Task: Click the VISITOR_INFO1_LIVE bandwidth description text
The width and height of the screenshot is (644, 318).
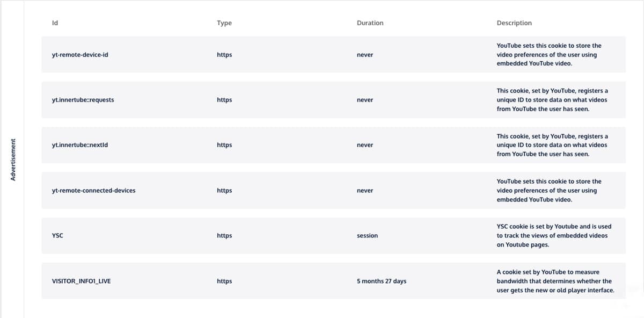Action: click(555, 281)
